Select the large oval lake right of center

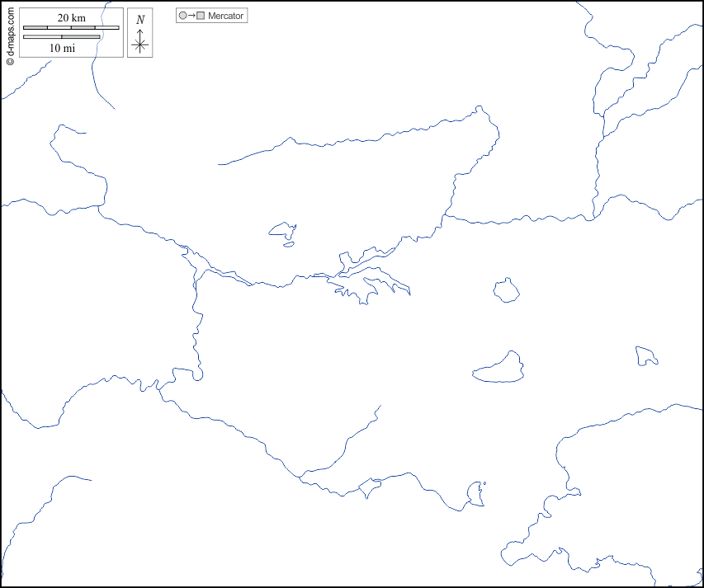499,369
